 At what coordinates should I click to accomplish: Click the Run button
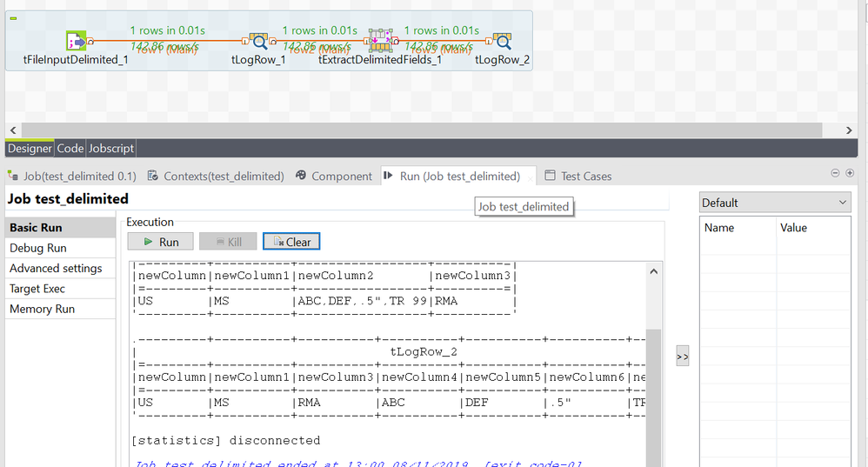tap(161, 242)
